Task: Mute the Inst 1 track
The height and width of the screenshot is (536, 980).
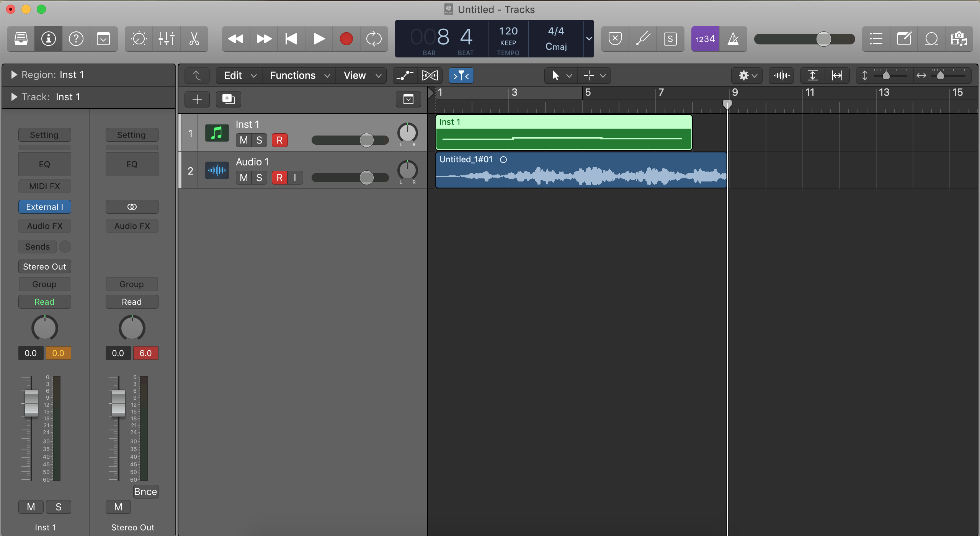Action: [243, 140]
